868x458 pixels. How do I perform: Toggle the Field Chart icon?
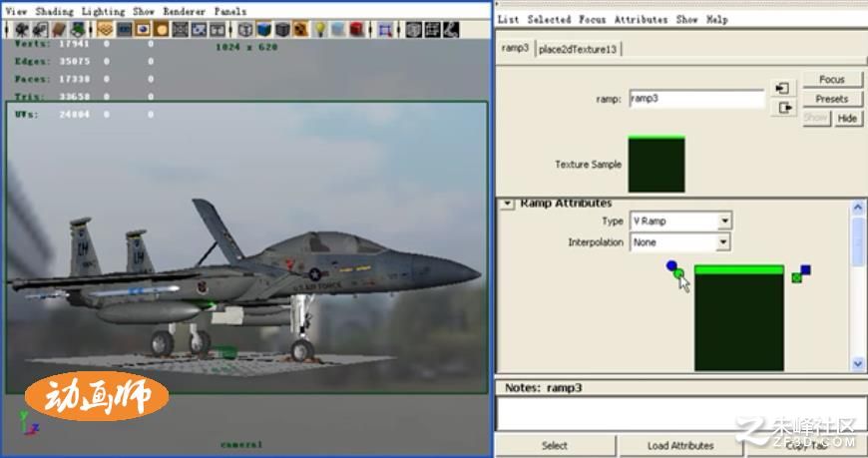(x=180, y=30)
